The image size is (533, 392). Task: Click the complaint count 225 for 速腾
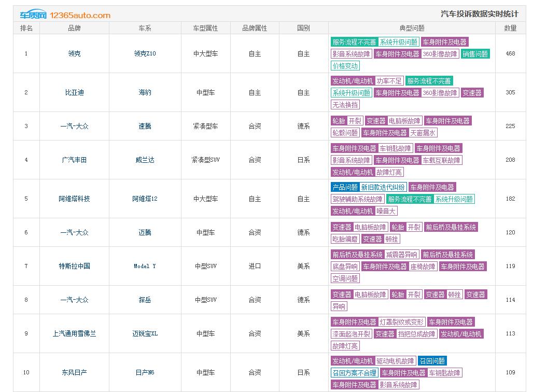pos(510,126)
